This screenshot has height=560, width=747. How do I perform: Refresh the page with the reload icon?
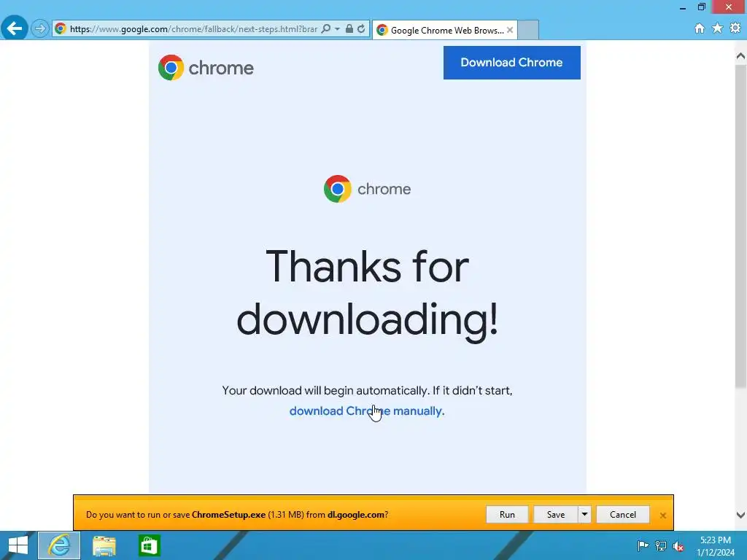click(362, 29)
